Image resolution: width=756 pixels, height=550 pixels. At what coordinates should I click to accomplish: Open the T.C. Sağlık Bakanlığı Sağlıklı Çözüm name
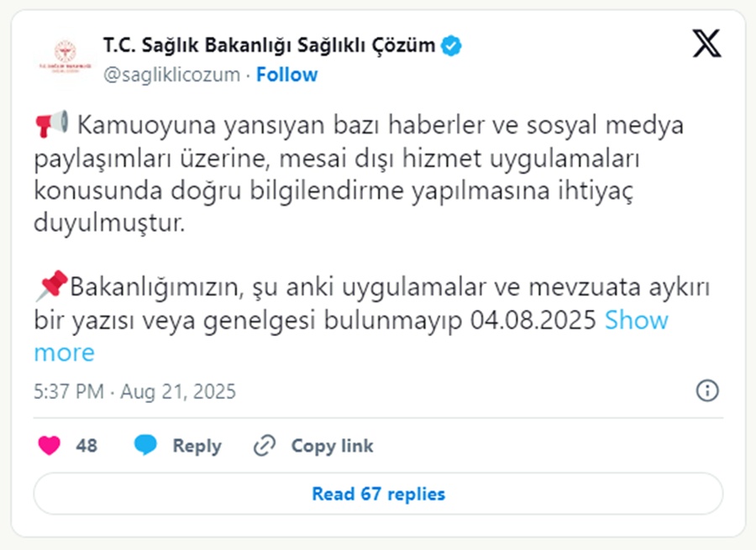(269, 45)
